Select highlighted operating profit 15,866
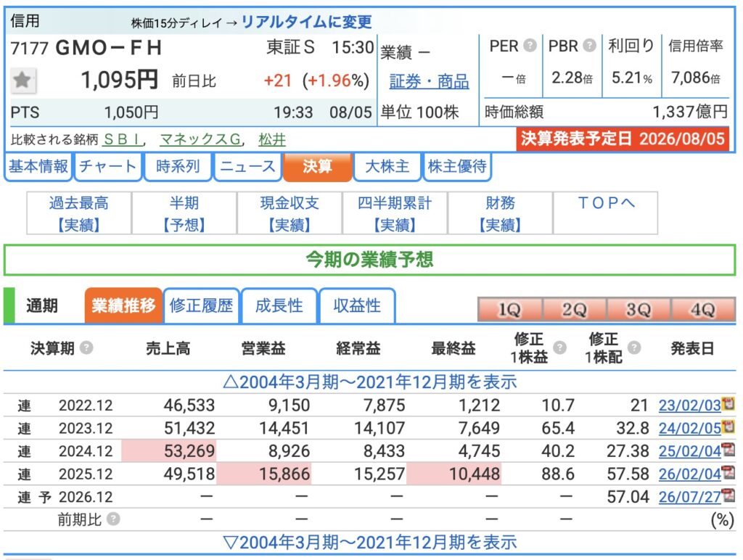Screen dimensions: 743x560 coord(264,474)
